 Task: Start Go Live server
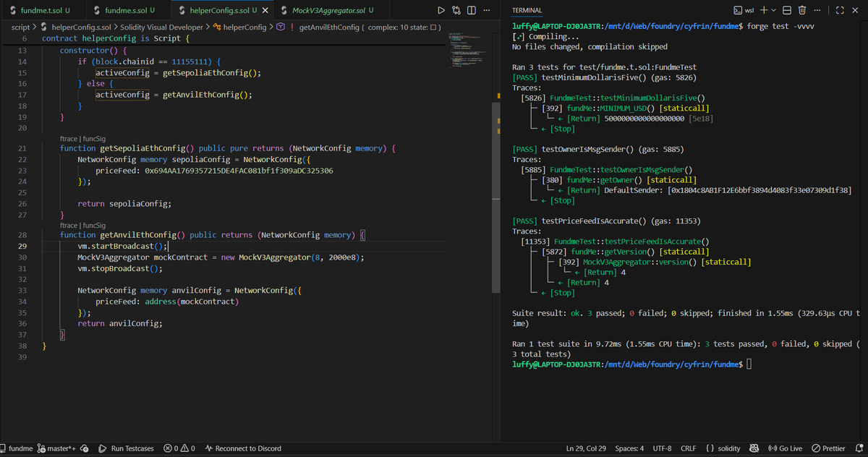point(785,448)
